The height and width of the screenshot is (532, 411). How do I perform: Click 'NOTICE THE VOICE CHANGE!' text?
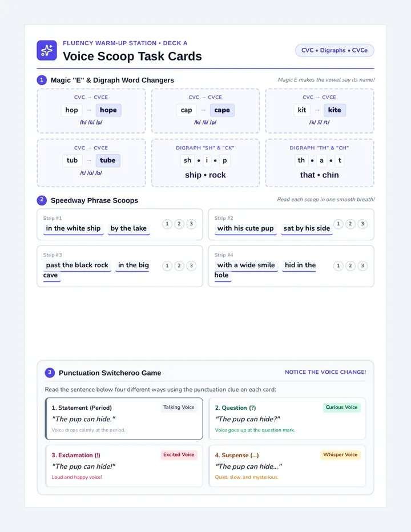pos(325,372)
